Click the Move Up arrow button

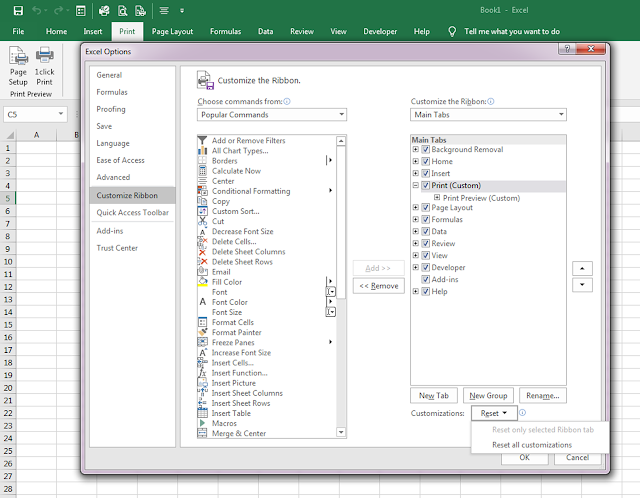pos(582,269)
